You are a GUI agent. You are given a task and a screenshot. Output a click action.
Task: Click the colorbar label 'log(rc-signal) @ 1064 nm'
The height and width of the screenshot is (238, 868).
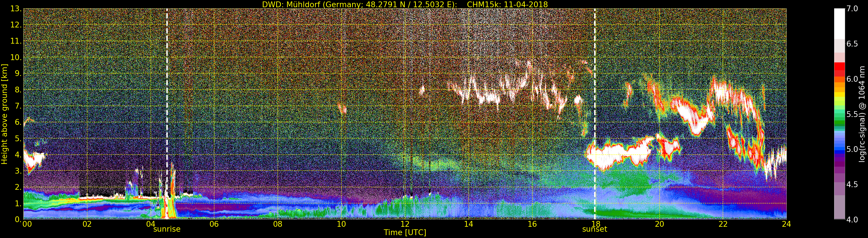(862, 114)
